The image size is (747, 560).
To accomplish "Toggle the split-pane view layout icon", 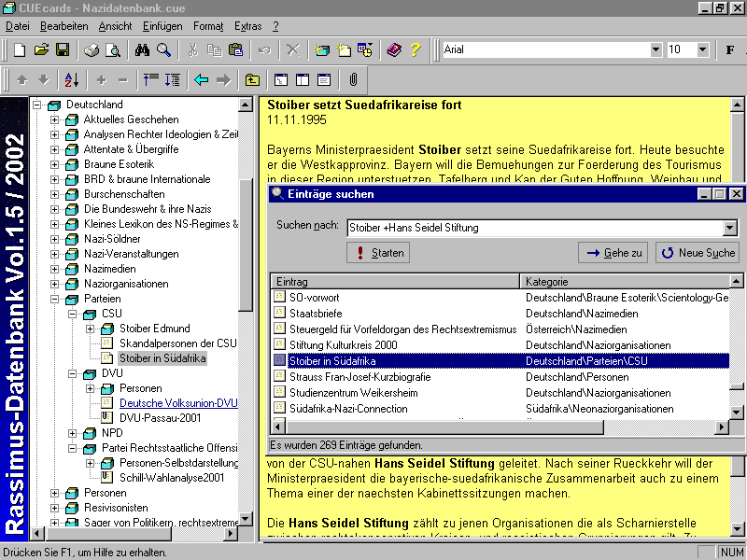I will point(303,80).
